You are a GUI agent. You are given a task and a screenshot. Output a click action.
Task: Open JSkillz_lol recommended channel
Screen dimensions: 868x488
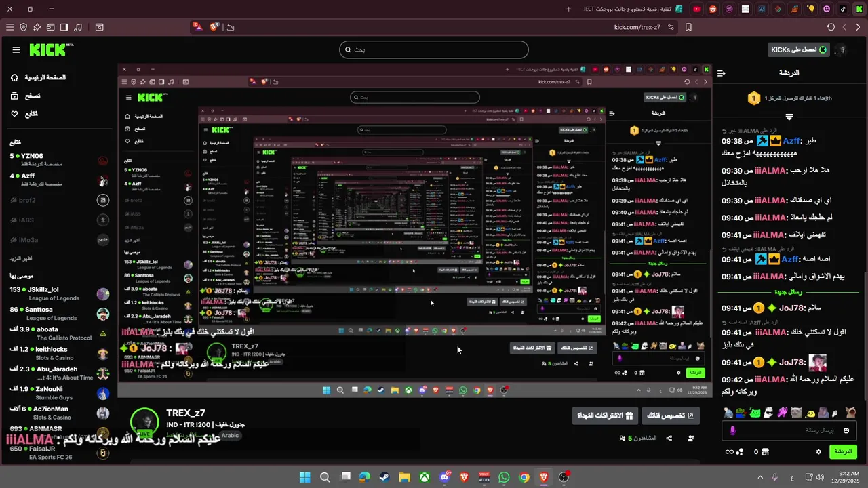tap(58, 294)
